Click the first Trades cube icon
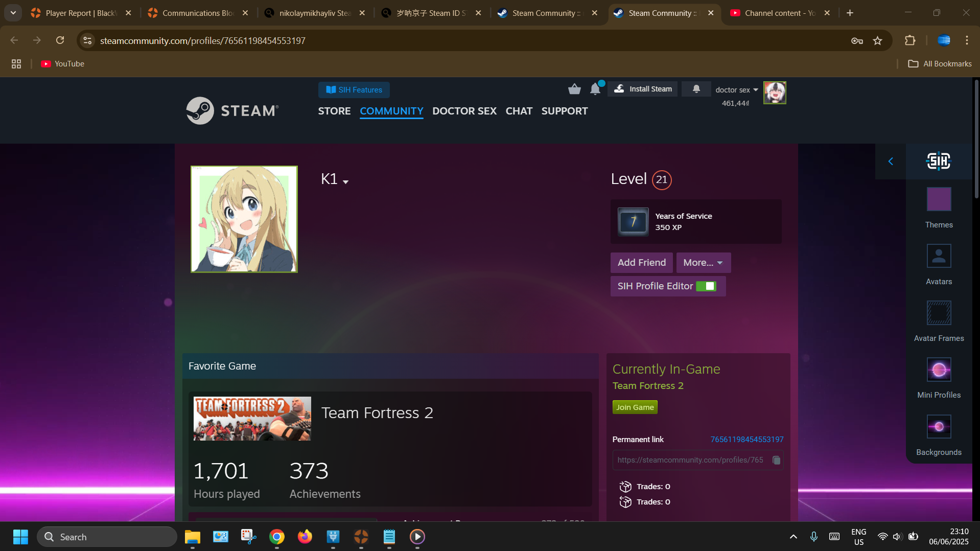Screen dimensions: 980x551 [625, 487]
